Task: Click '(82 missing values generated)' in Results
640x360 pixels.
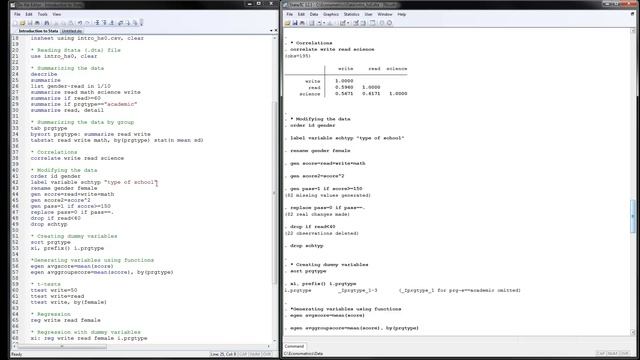Action: tap(328, 195)
